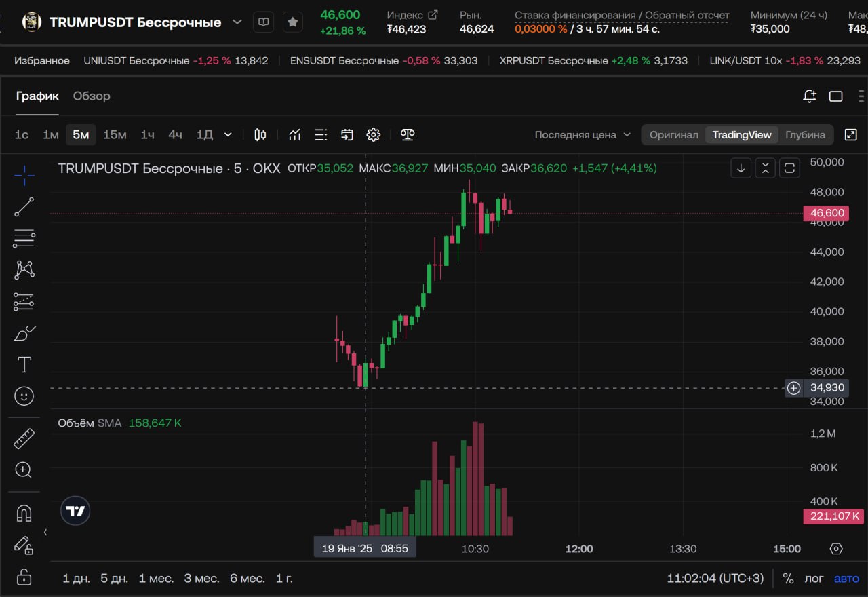Open XRPUSDT Бессрочные from favorites
868x597 pixels.
tap(593, 60)
